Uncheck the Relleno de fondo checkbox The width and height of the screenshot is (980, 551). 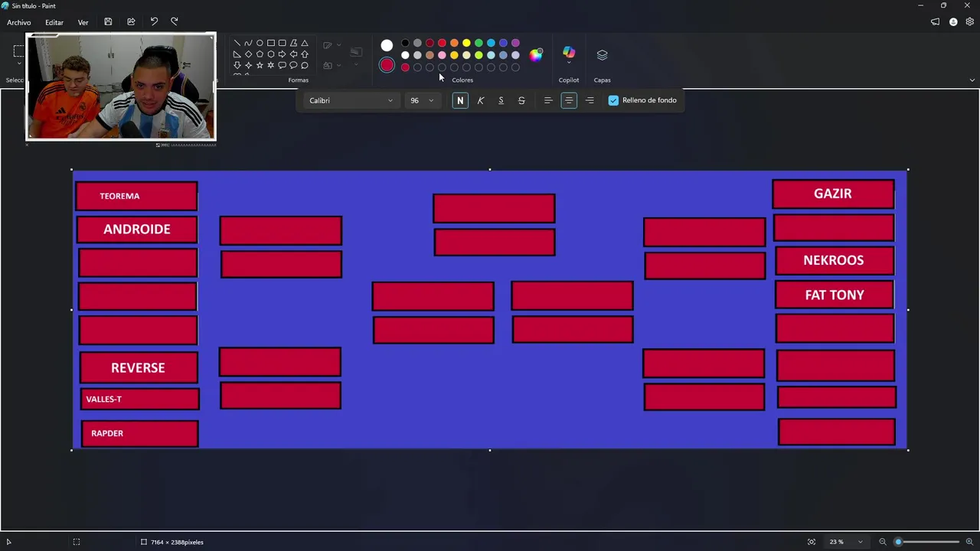click(x=613, y=100)
